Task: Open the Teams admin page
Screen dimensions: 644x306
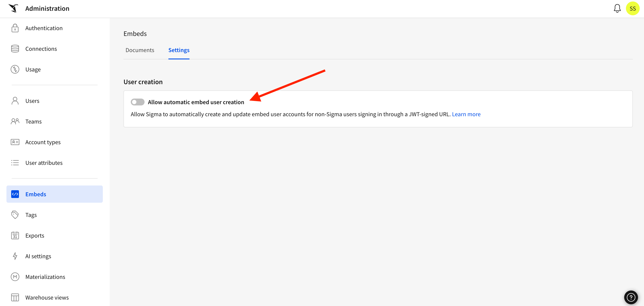Action: coord(34,122)
